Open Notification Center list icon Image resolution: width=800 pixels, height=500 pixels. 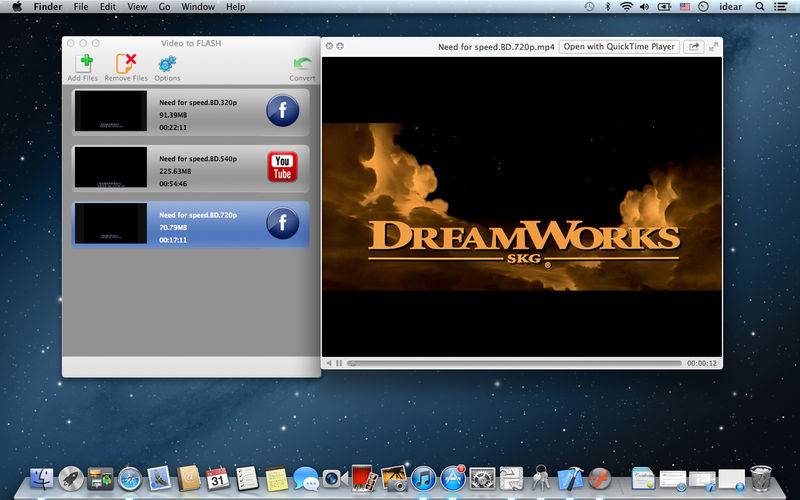(781, 7)
